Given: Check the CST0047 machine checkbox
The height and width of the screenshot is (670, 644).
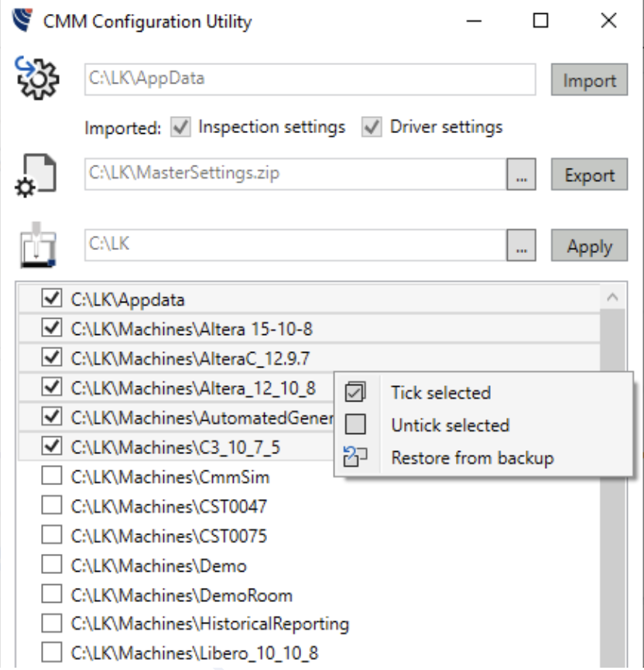Looking at the screenshot, I should 52,505.
